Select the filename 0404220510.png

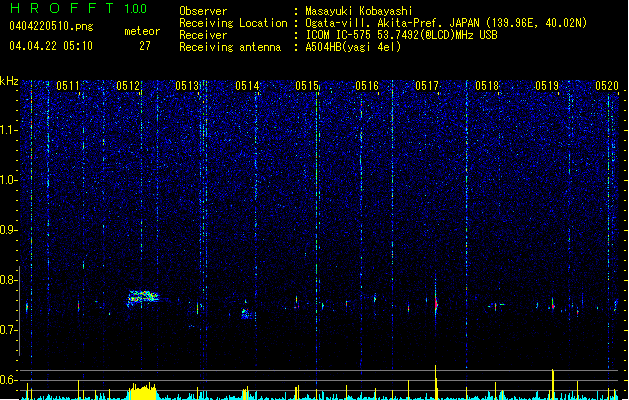[51, 26]
